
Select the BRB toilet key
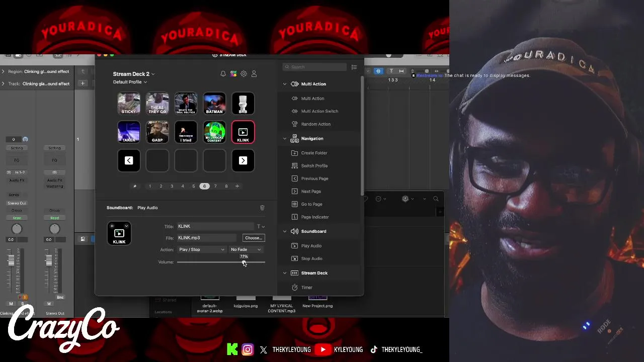coord(243,104)
